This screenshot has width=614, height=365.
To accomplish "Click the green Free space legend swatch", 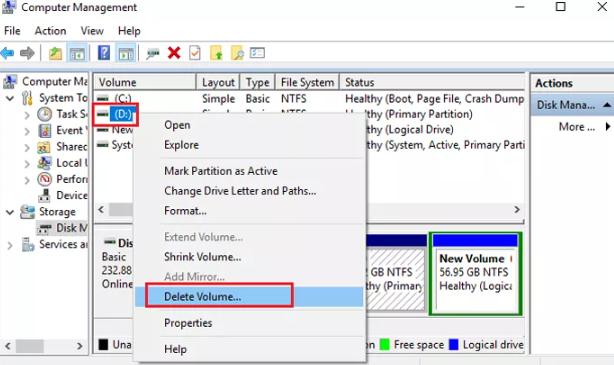I will 385,345.
